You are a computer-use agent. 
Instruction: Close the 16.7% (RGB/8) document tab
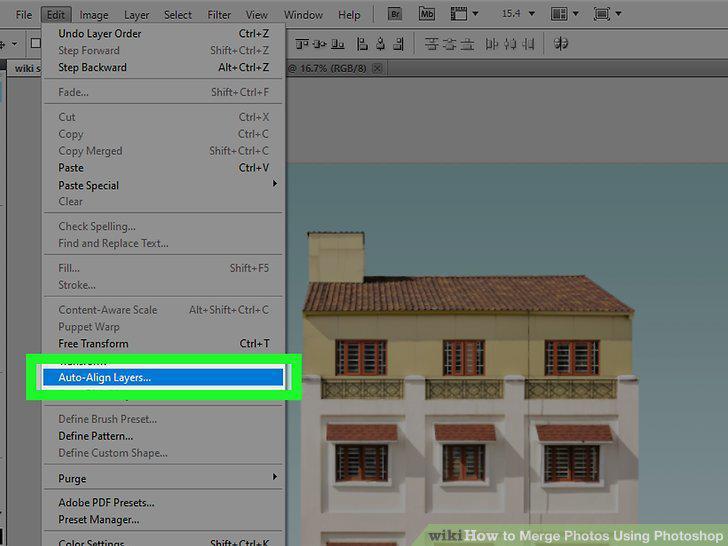(377, 69)
